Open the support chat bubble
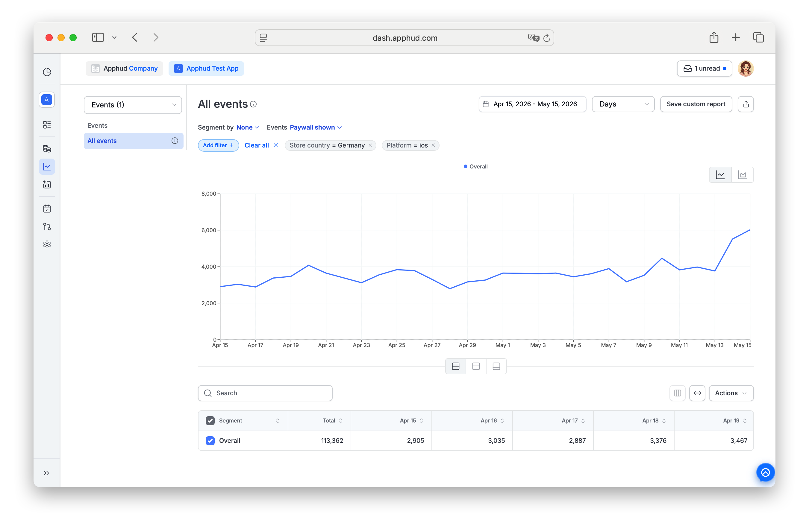The height and width of the screenshot is (532, 809). coord(765,472)
